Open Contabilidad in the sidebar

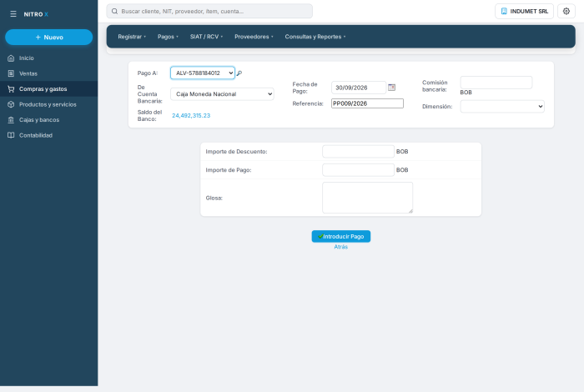[48, 135]
